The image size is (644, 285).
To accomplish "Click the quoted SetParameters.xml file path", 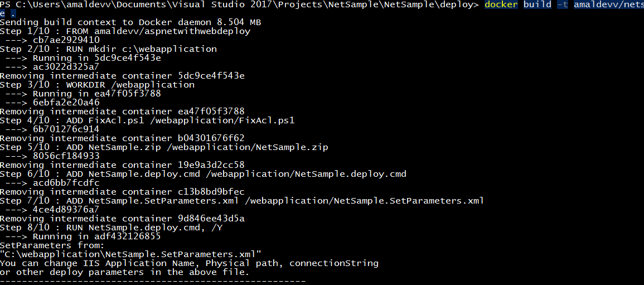I will click(x=130, y=254).
